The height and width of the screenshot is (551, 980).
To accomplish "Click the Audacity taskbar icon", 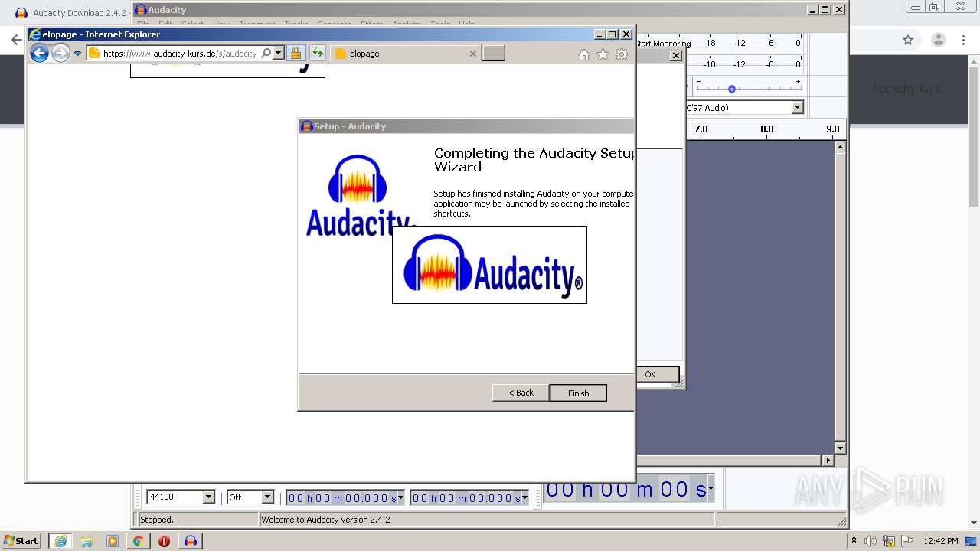I will point(190,541).
